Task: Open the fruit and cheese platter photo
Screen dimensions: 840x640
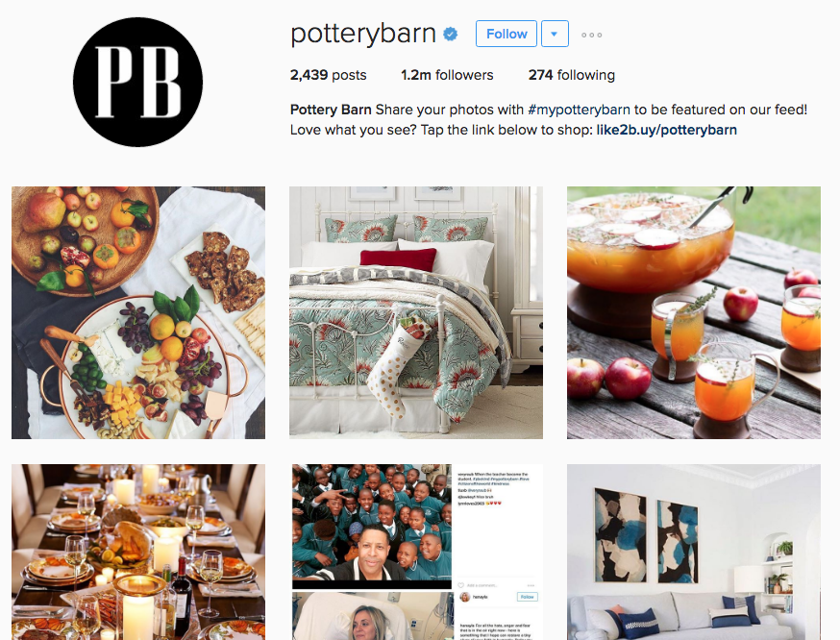Action: pos(138,312)
